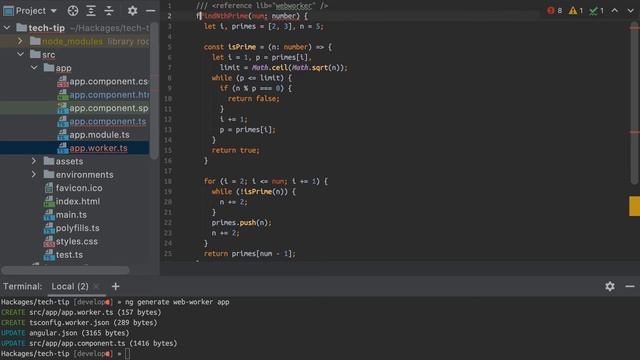Open app.component.spec file

pos(103,108)
